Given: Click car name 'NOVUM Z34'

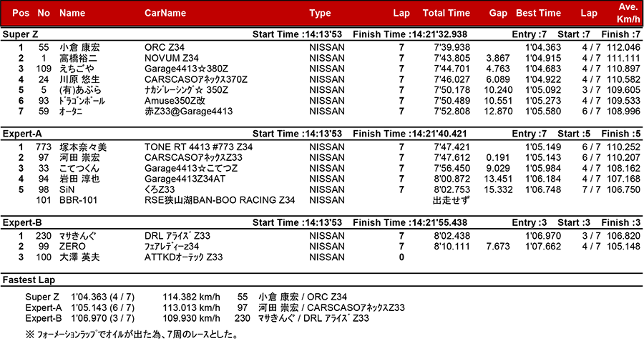Looking at the screenshot, I should pos(172,59).
